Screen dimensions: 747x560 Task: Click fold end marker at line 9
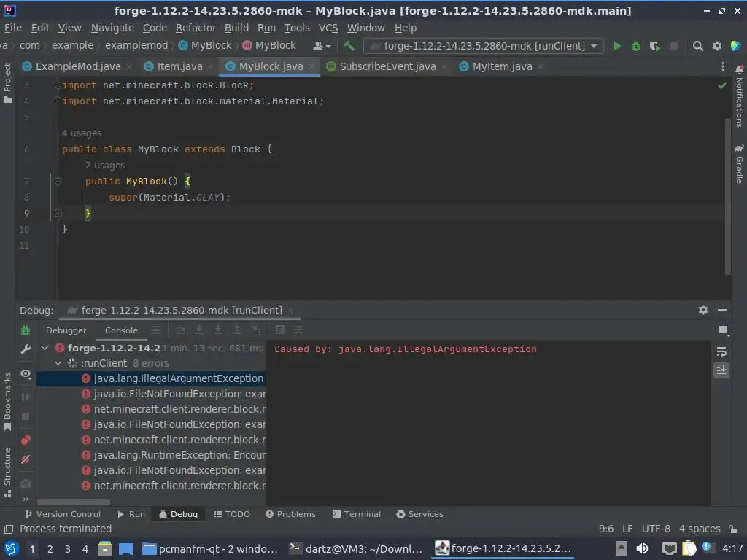[x=58, y=213]
